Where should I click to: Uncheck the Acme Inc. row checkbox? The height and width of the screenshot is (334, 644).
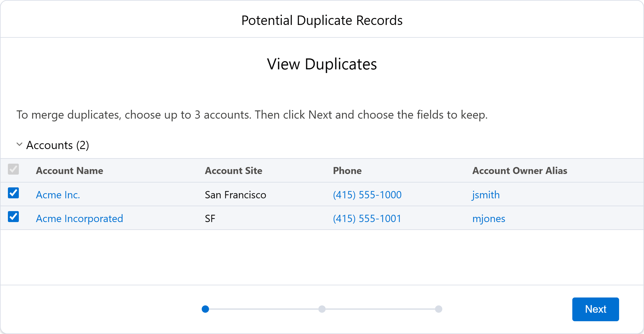pos(13,193)
